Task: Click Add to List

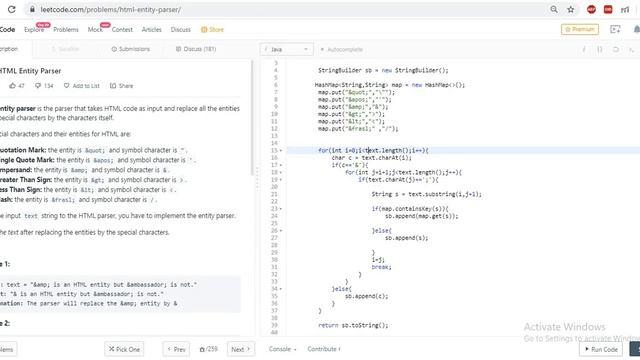Action: (82, 86)
